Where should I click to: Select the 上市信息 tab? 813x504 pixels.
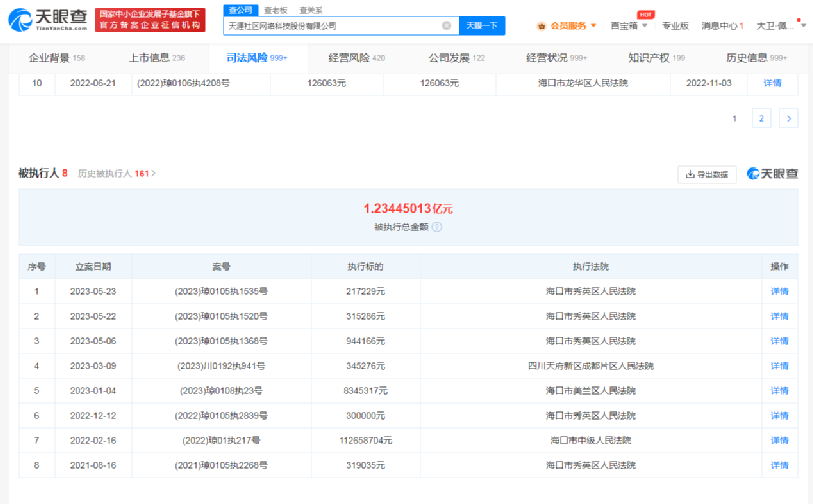(x=157, y=58)
